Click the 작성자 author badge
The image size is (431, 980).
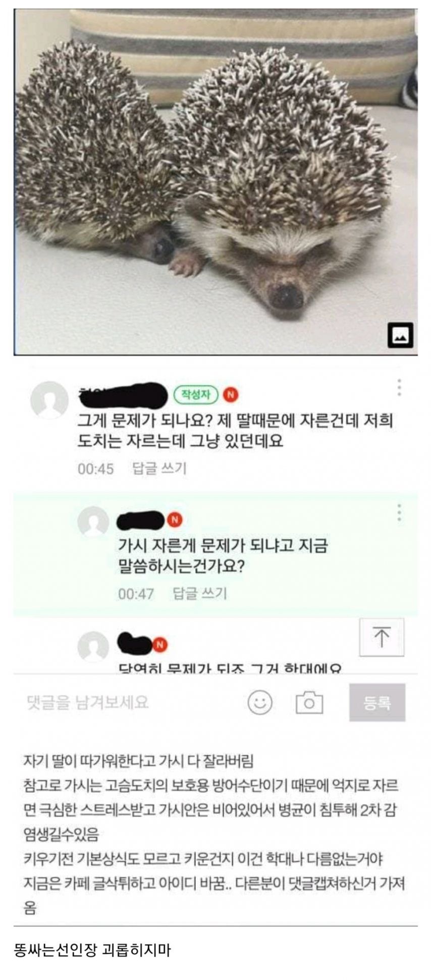tap(196, 394)
